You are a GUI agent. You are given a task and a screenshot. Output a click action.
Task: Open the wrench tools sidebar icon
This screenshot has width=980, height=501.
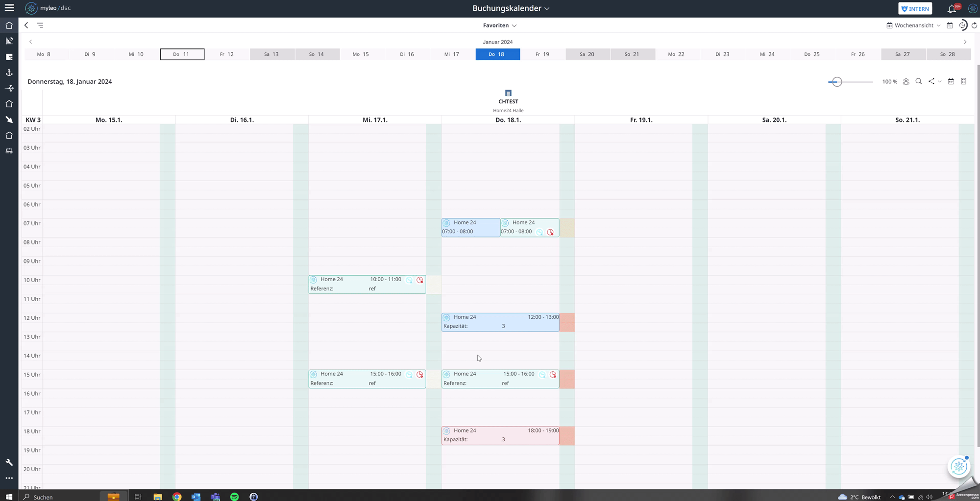(9, 462)
